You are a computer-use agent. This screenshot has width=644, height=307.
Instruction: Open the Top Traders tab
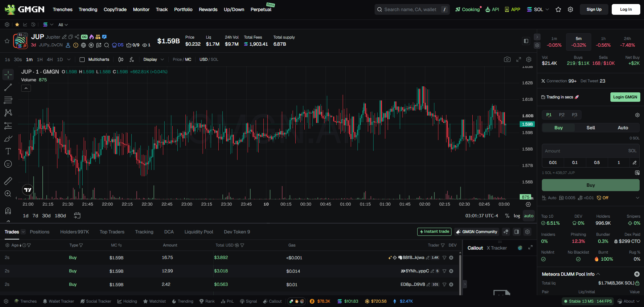[112, 232]
